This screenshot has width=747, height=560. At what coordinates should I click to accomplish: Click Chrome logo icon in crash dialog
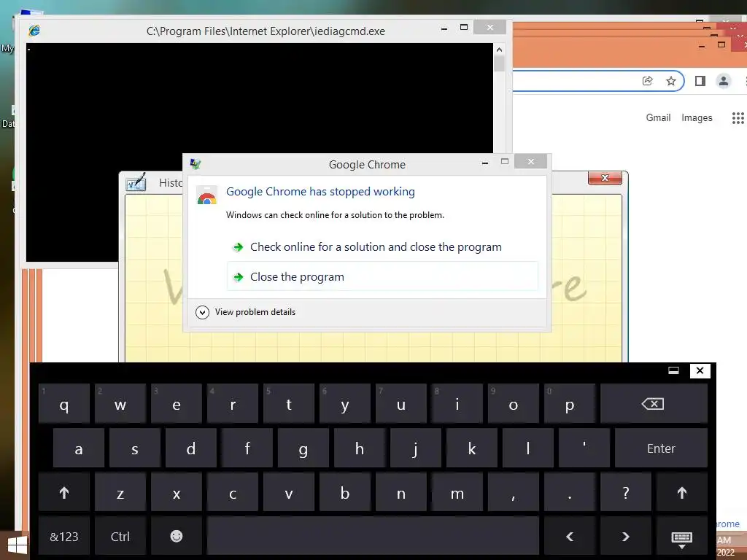pos(206,195)
